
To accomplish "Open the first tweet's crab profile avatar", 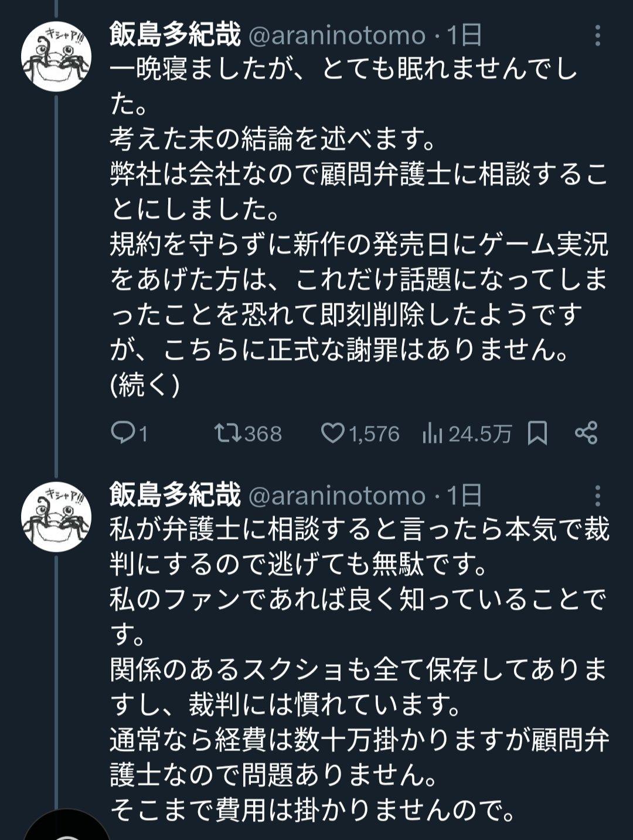I will point(56,56).
